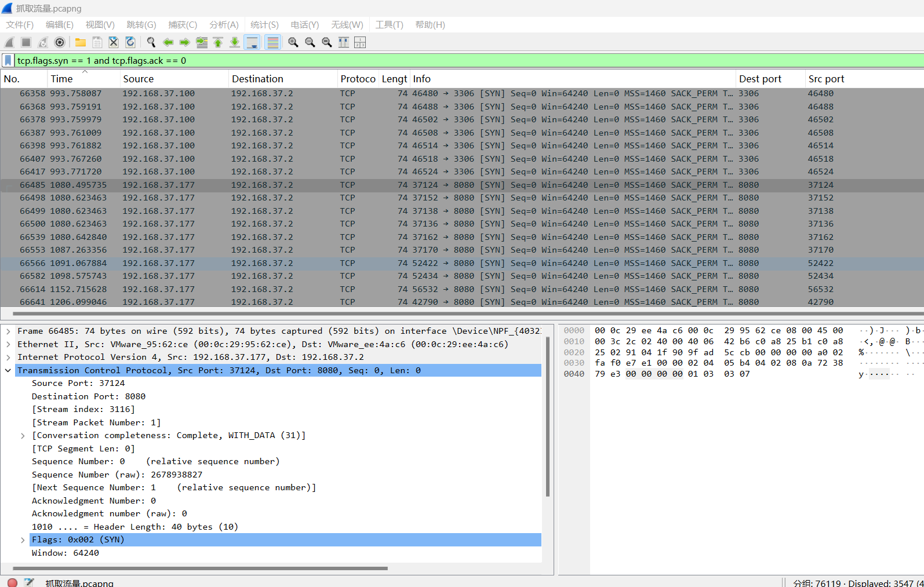This screenshot has height=587, width=924.
Task: Sort packets by the No. column header
Action: click(x=24, y=79)
